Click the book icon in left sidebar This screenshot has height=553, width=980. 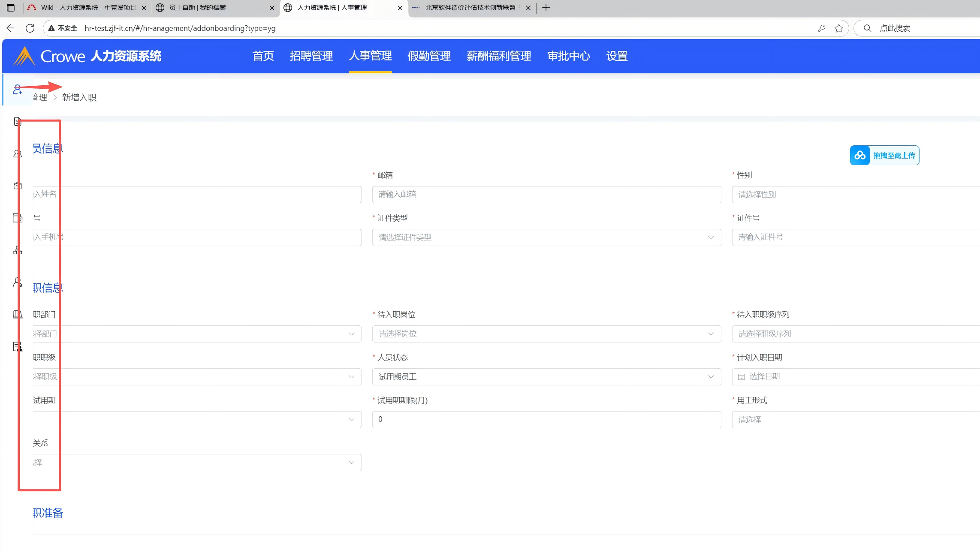17,315
